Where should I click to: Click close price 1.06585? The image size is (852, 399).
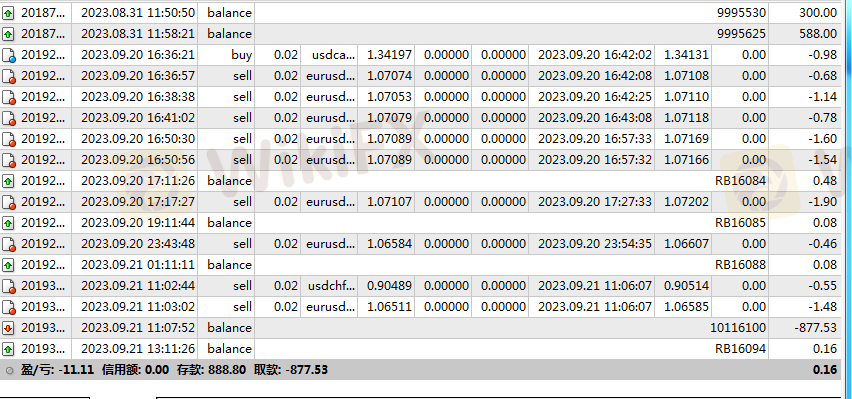686,307
